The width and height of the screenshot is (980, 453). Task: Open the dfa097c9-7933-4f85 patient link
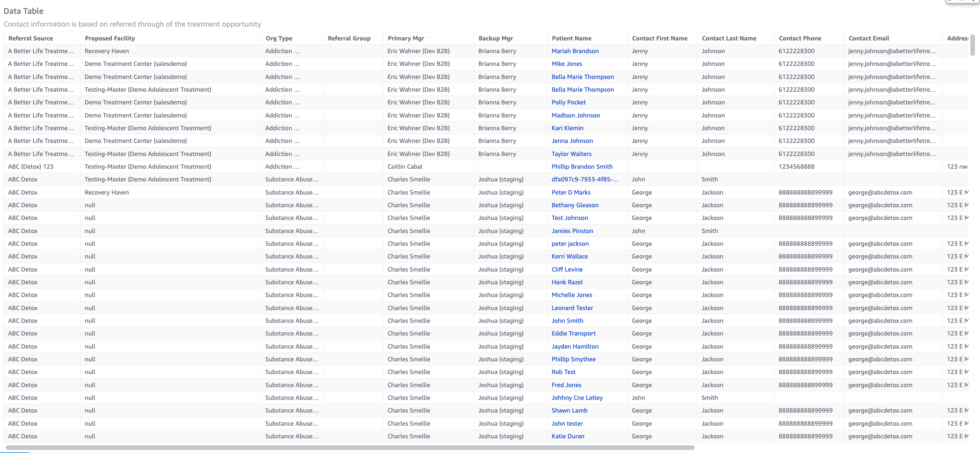[x=585, y=179]
